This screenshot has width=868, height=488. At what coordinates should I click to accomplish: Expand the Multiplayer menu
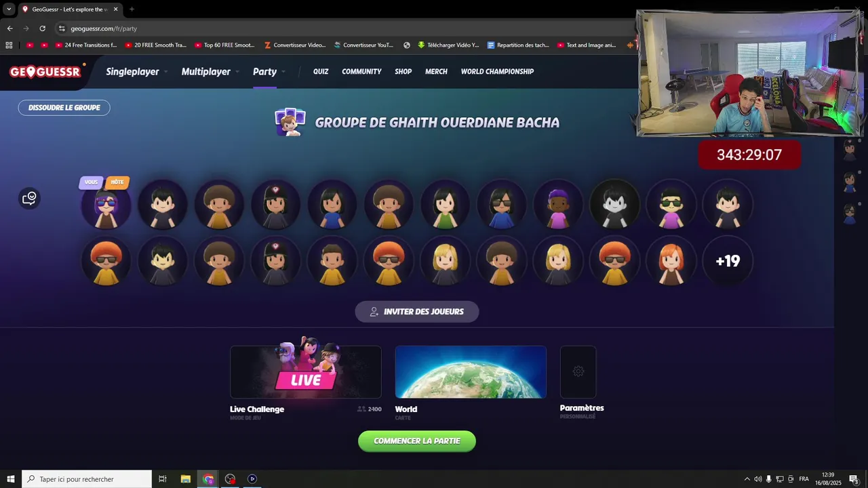pos(210,71)
